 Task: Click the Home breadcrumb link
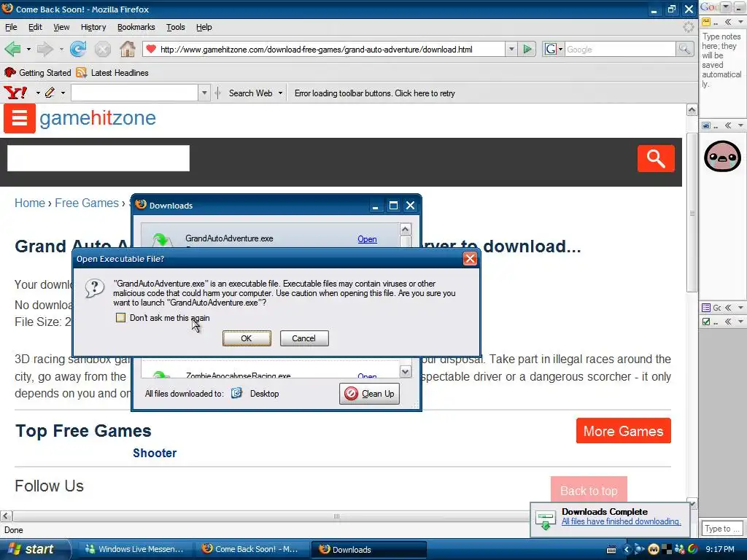(x=29, y=203)
